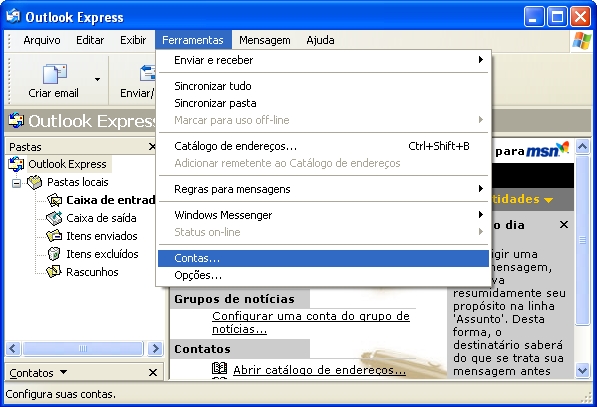This screenshot has width=597, height=407.
Task: Close the tip of the day panel
Action: coord(564,225)
